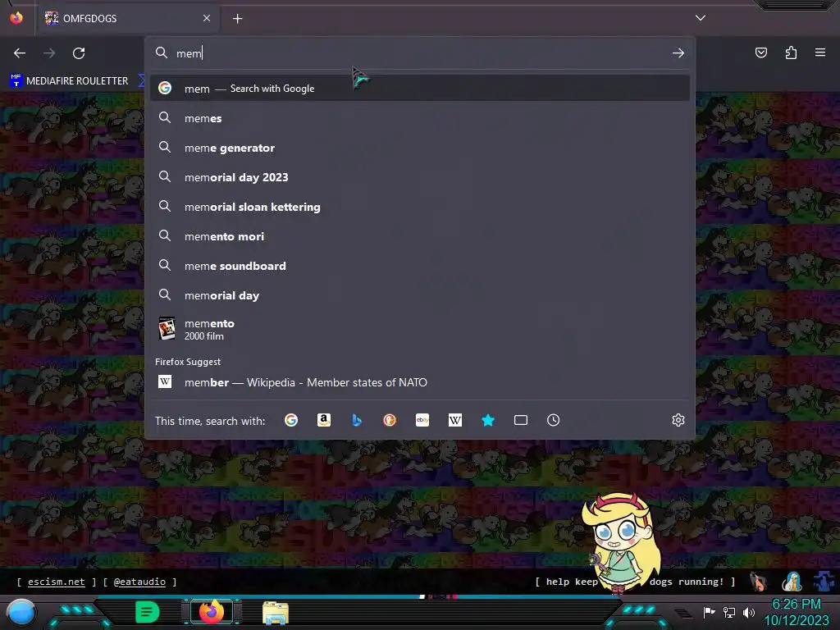
Task: Click the go arrow in the URL bar
Action: point(678,53)
